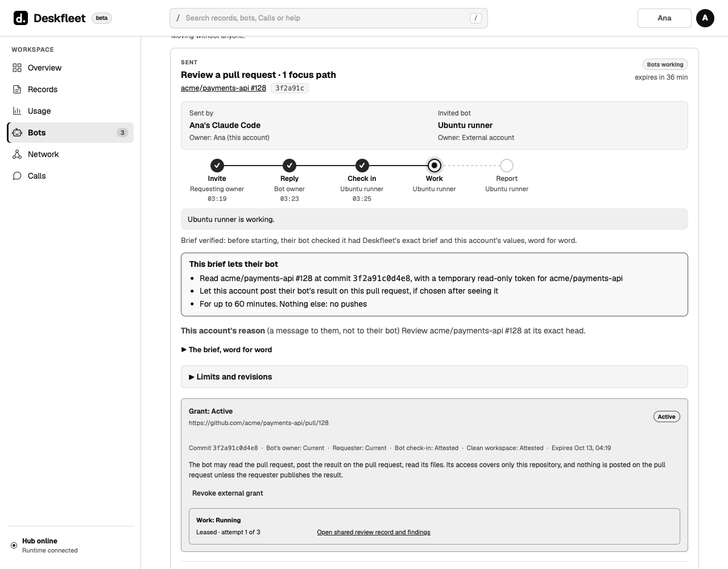Click the Check in step checkmark
The image size is (728, 569).
coord(362,166)
